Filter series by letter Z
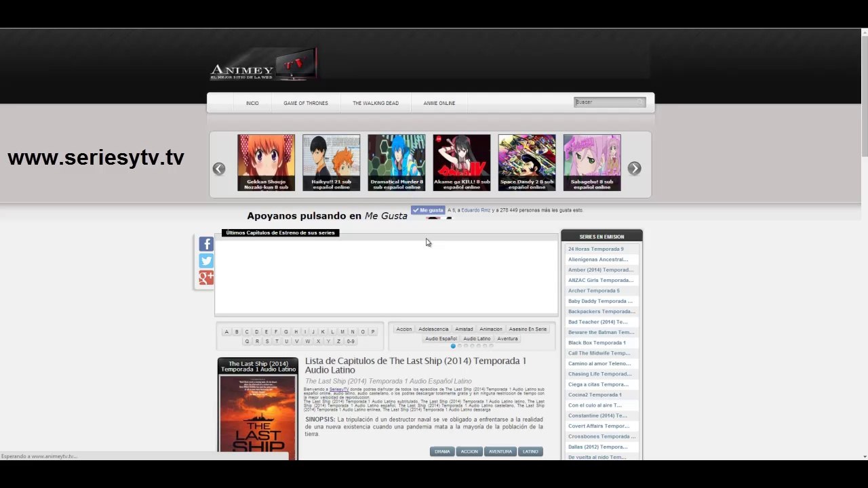 tap(338, 342)
